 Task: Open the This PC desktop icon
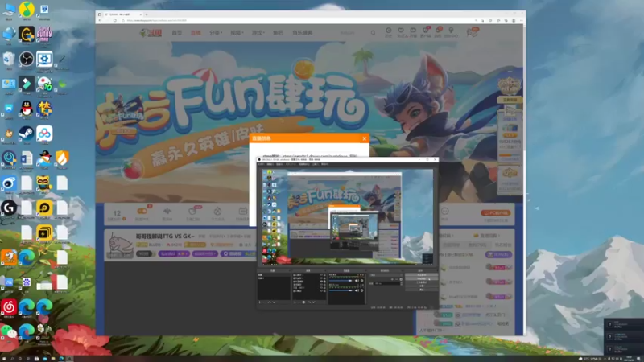pyautogui.click(x=9, y=9)
